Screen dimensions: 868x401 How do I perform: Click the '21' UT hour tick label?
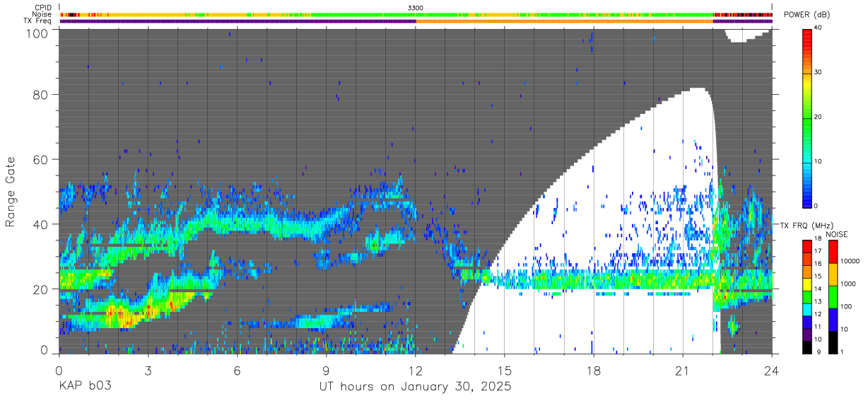coord(683,370)
